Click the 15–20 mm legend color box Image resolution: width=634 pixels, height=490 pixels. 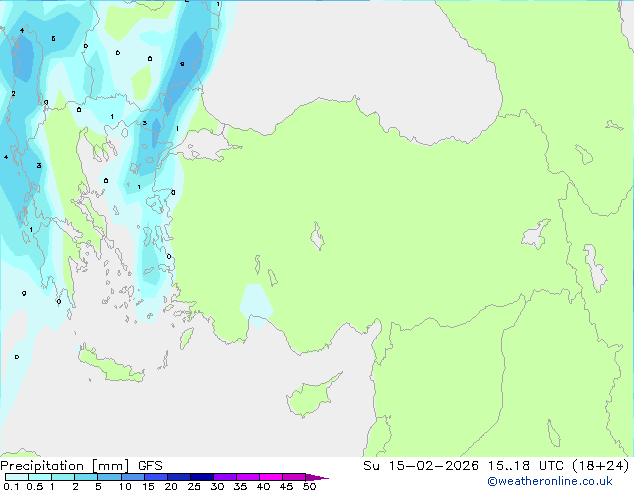155,477
